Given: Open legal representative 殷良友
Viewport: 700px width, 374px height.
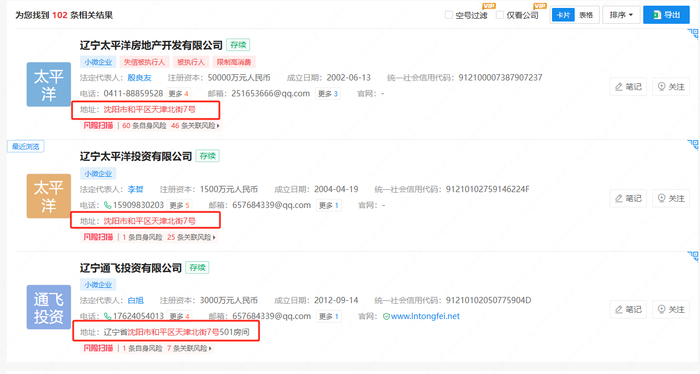Looking at the screenshot, I should (x=139, y=78).
